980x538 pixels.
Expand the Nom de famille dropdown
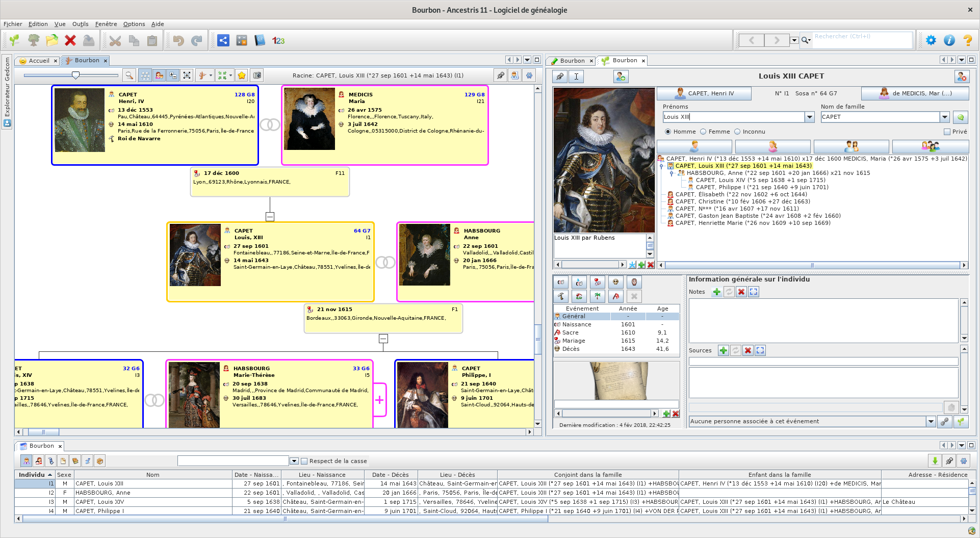tap(944, 117)
